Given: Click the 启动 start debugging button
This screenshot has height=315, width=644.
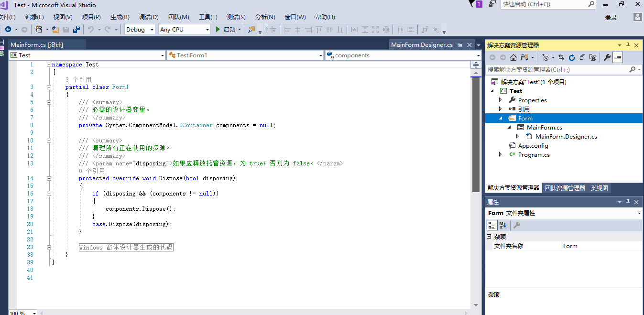Looking at the screenshot, I should [x=229, y=30].
